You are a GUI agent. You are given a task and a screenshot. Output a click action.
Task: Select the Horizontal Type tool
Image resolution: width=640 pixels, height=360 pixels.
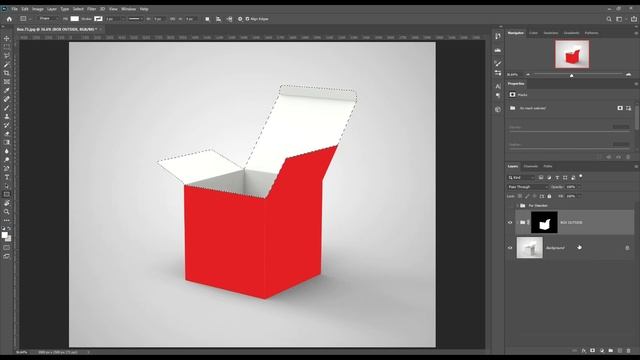[x=7, y=177]
